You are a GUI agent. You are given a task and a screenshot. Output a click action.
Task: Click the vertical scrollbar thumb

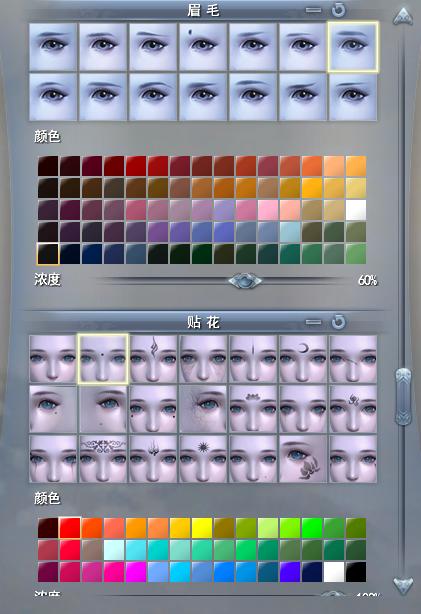[403, 396]
